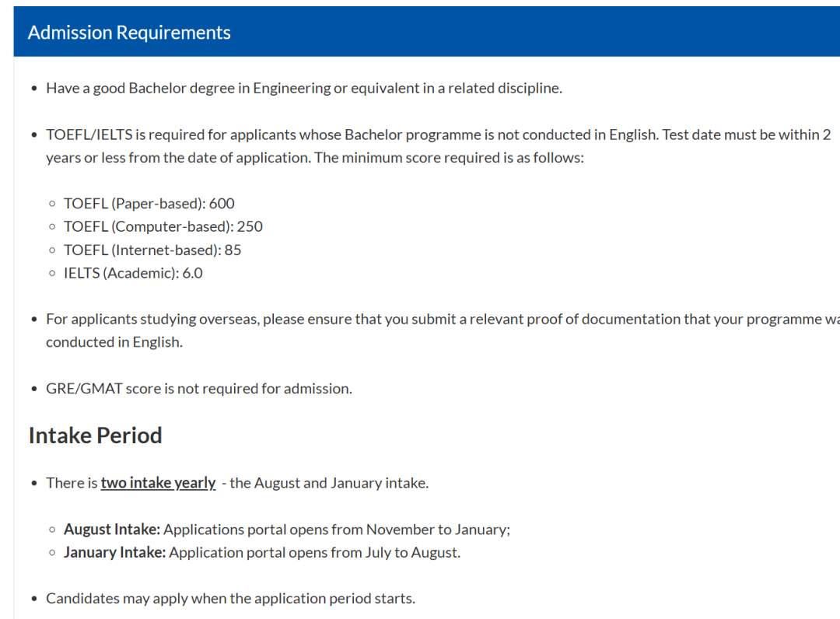Click the TOEFL (Computer-based): 250 entry
Viewport: 840px width, 619px height.
(x=163, y=227)
